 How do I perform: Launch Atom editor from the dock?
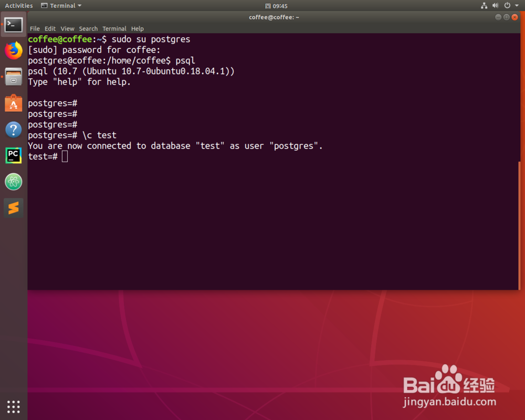(14, 182)
